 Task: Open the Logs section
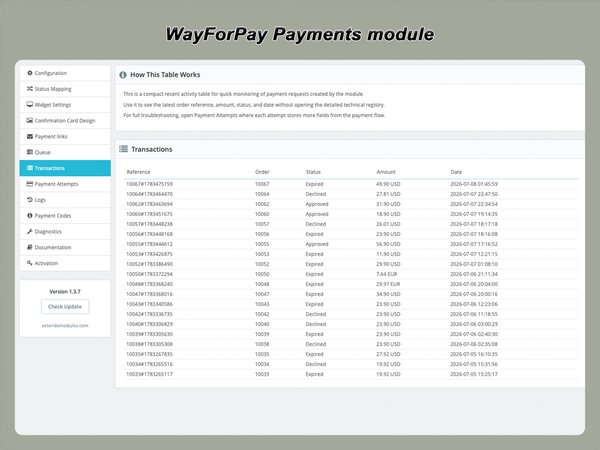coord(65,200)
